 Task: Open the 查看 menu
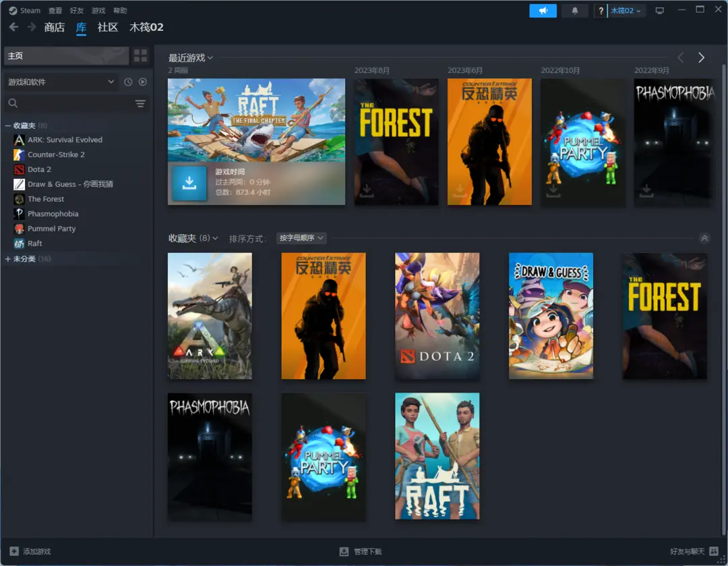55,11
